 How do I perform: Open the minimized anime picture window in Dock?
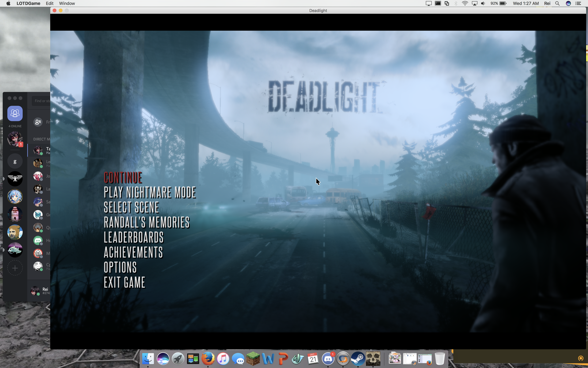[x=395, y=358]
